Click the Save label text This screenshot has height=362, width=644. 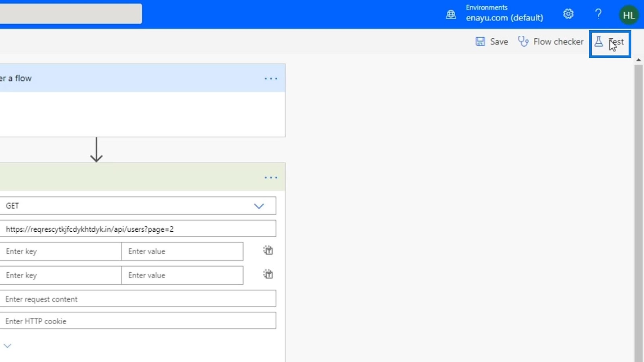(x=499, y=41)
